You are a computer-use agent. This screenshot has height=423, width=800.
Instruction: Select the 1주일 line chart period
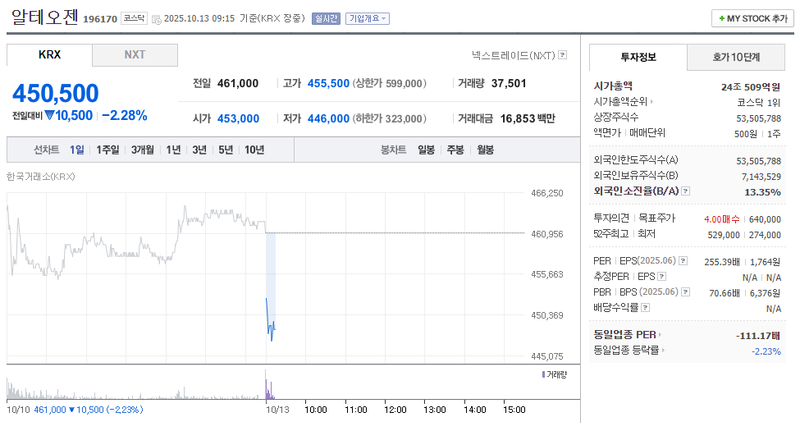pos(108,150)
